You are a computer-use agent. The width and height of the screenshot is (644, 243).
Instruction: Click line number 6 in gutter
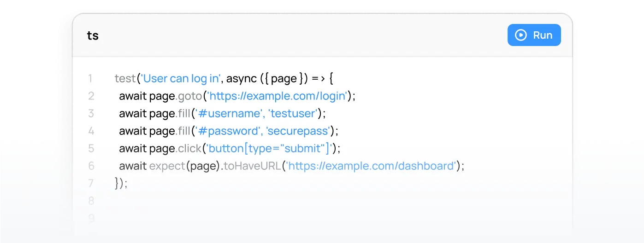tap(91, 166)
